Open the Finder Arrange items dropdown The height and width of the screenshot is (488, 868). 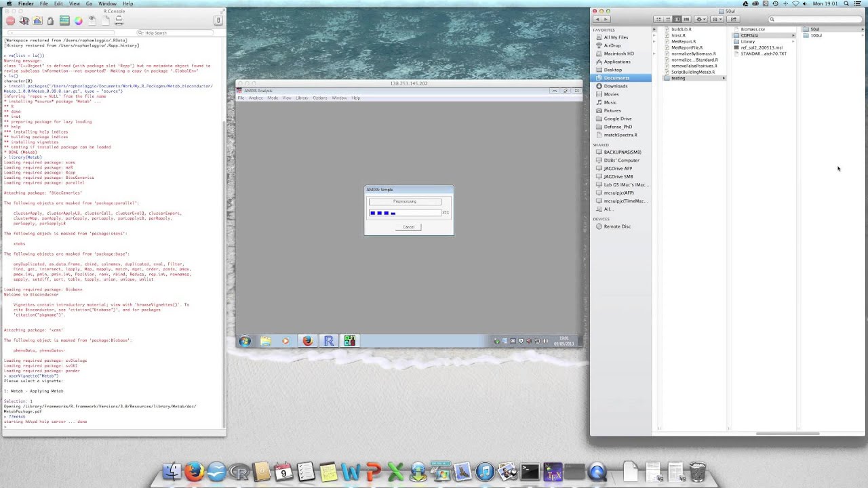click(717, 19)
